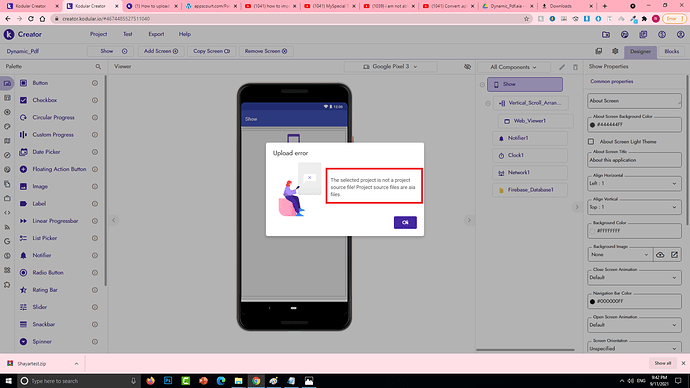Click the info icon next to Button

click(x=95, y=83)
